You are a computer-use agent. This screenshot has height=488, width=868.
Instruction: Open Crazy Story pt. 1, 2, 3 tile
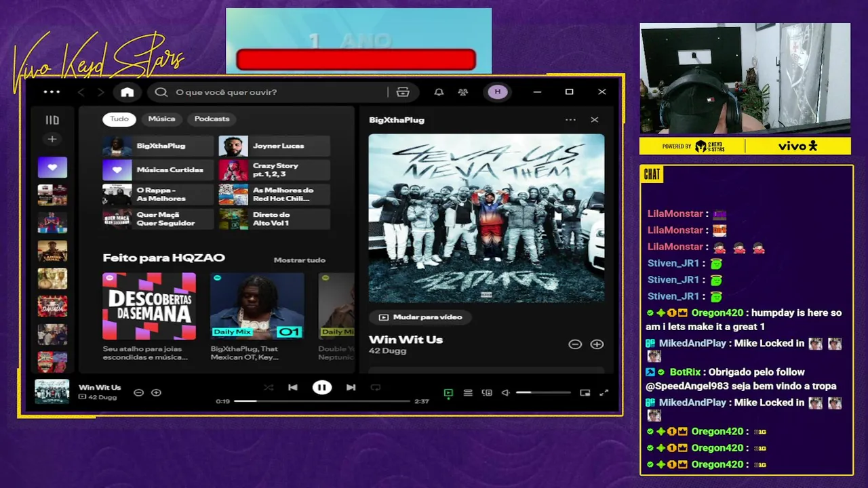click(274, 170)
